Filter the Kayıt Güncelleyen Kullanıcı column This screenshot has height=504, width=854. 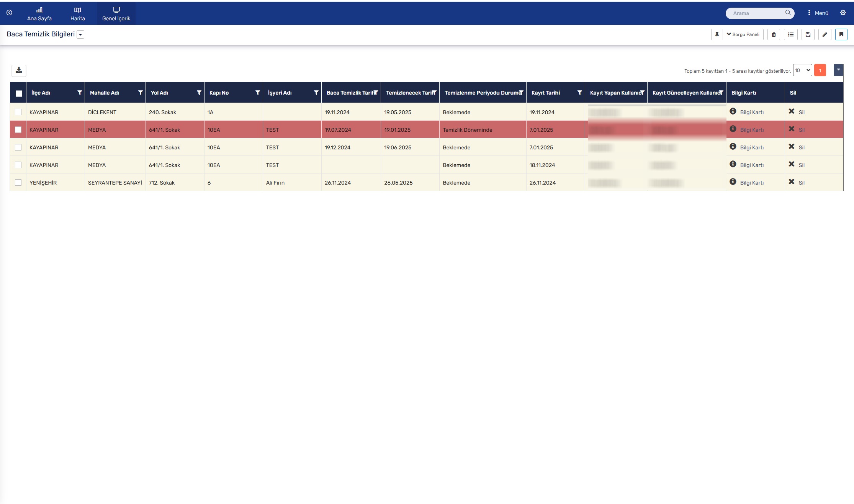coord(721,93)
